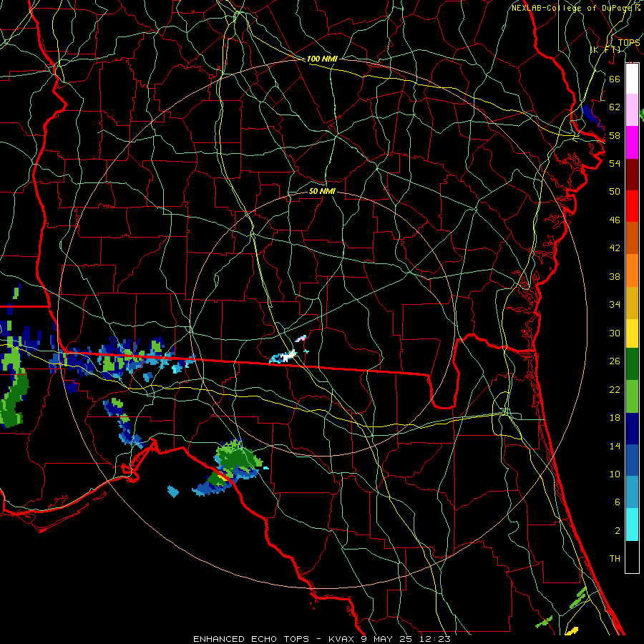Click the 2 legend value
The image size is (644, 644).
click(x=617, y=530)
